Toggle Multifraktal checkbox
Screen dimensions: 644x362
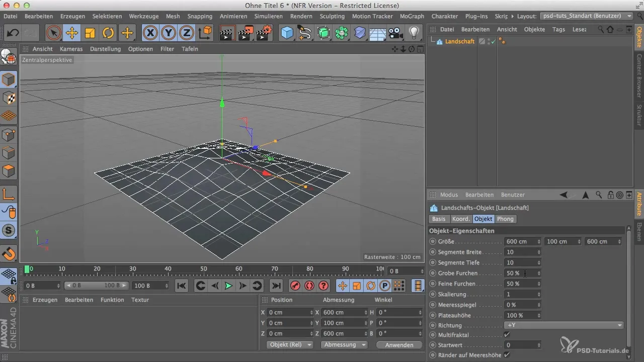click(507, 334)
